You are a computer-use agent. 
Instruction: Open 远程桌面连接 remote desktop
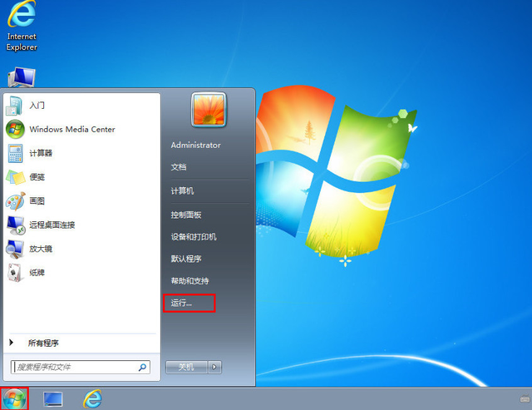pyautogui.click(x=52, y=225)
